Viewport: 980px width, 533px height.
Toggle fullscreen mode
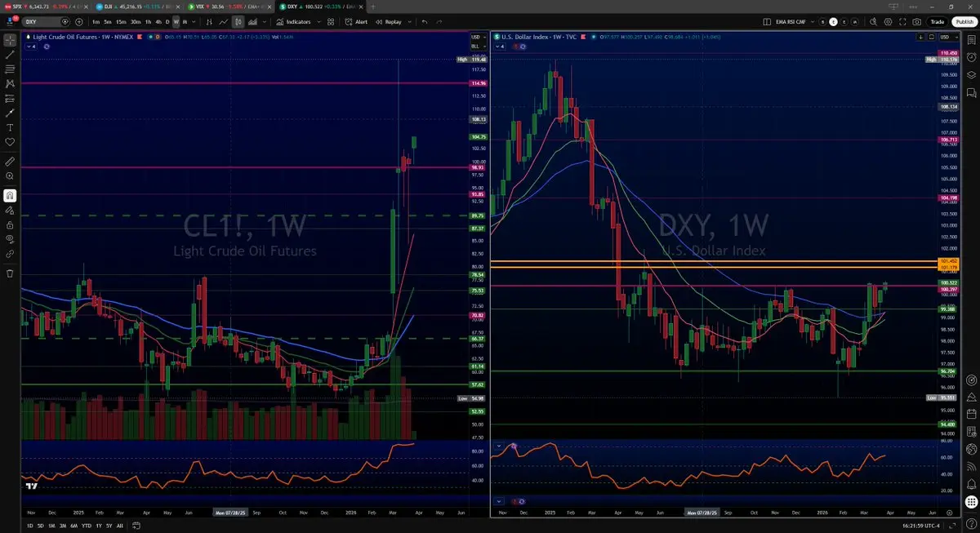(x=903, y=22)
